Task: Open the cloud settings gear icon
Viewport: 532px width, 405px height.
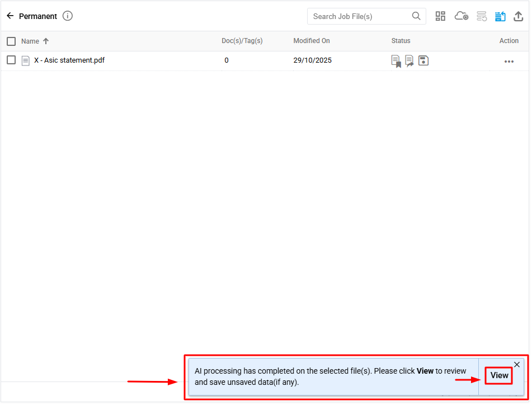Action: pos(462,16)
